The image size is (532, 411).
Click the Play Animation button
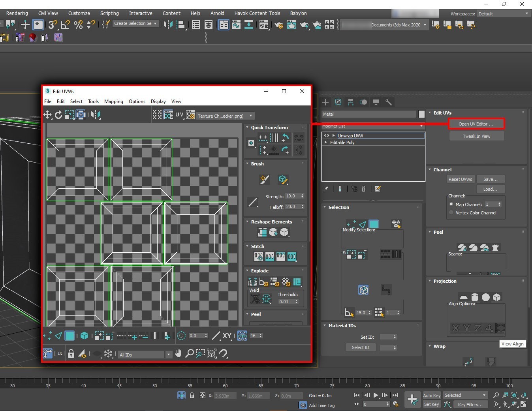coord(376,395)
